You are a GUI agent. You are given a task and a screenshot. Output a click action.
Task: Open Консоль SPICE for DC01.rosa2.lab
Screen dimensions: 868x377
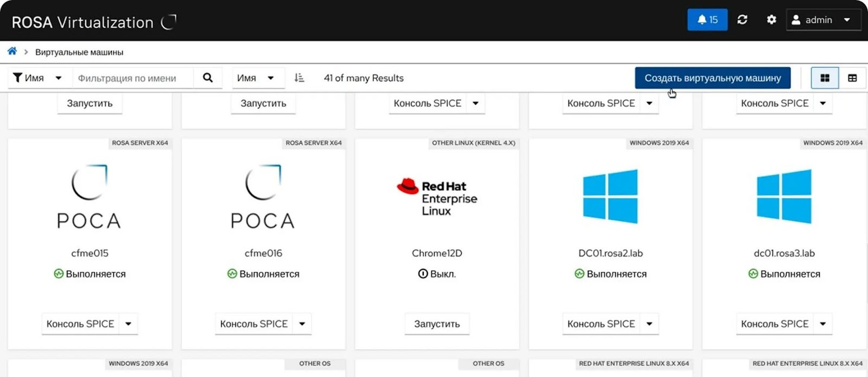click(601, 324)
